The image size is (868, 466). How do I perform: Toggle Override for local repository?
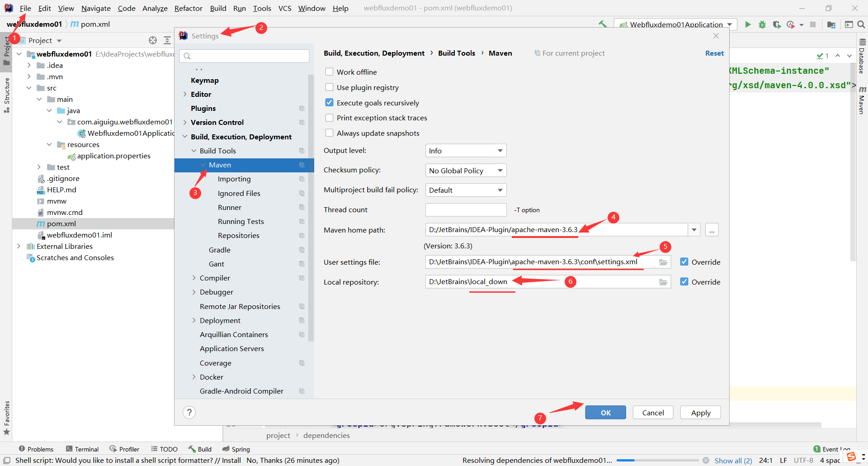pyautogui.click(x=684, y=282)
